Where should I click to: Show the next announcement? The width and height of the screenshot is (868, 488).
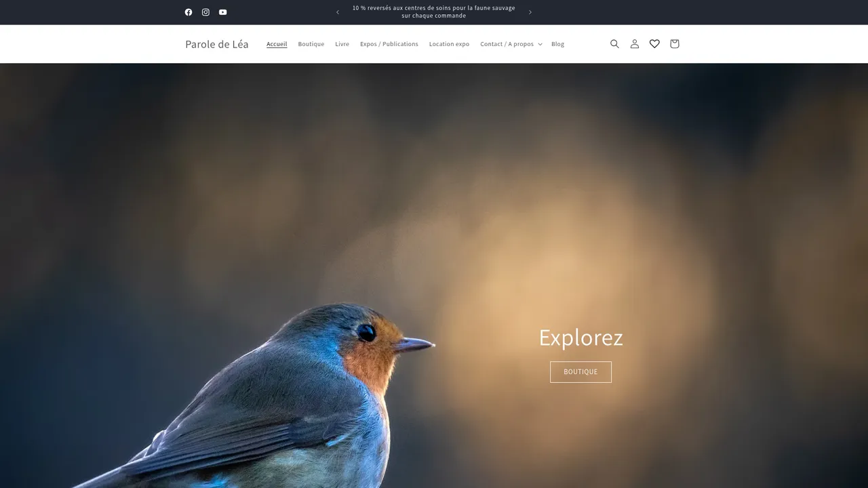click(530, 12)
